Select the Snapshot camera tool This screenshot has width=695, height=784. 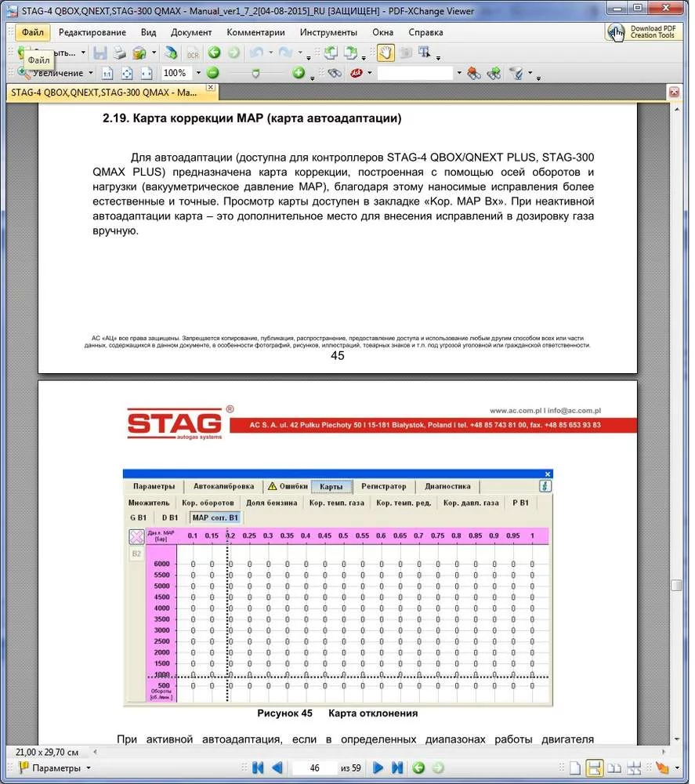[x=406, y=53]
